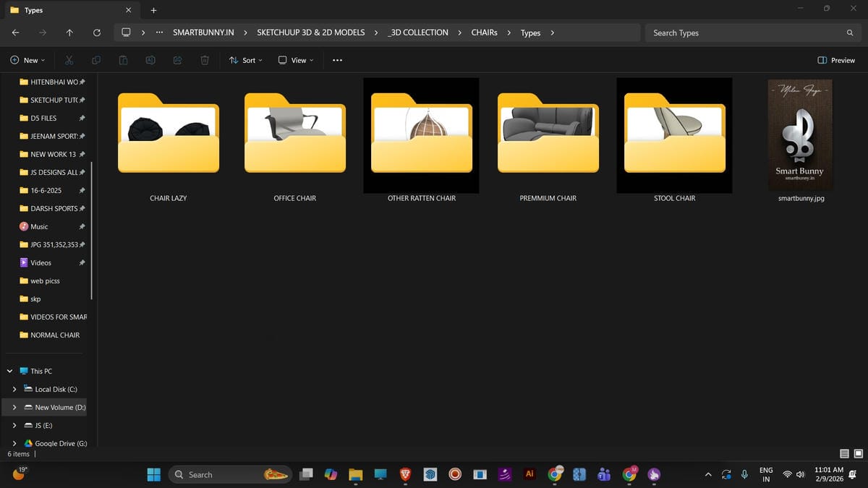Toggle the Preview pane
Screen dimensions: 868x488
pyautogui.click(x=836, y=60)
